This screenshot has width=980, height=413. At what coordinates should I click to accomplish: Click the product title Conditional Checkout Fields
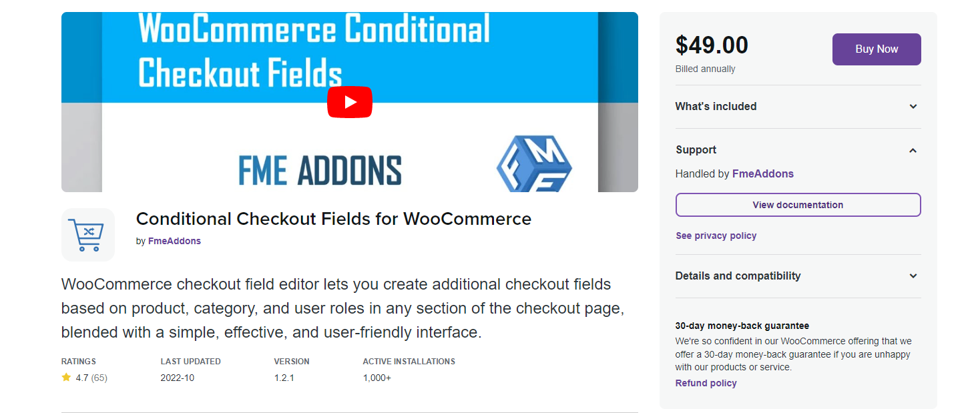[x=333, y=218]
